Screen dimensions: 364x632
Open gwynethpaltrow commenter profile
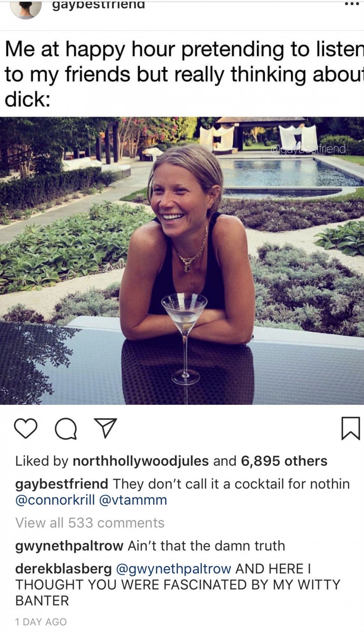(69, 546)
